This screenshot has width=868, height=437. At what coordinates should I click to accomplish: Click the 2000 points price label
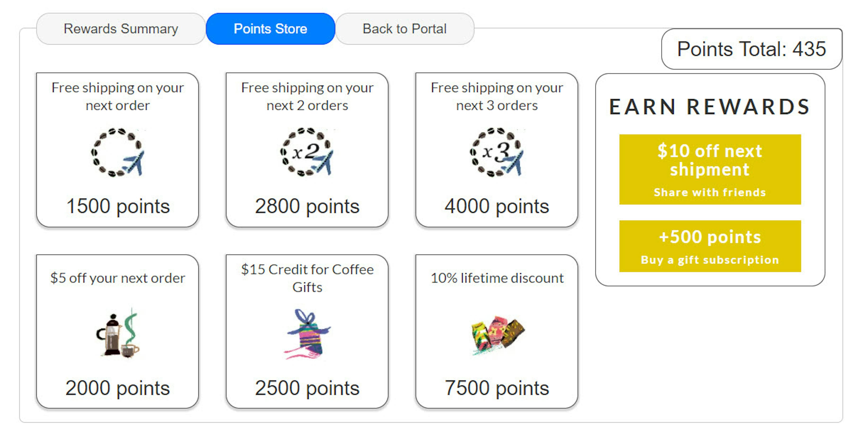coord(118,388)
